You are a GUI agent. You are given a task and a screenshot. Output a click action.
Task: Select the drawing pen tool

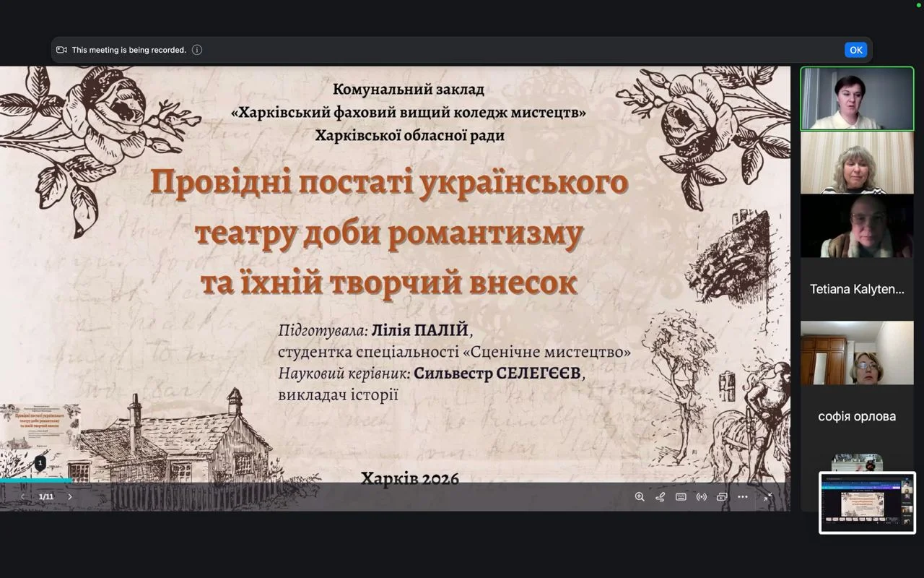pyautogui.click(x=660, y=497)
